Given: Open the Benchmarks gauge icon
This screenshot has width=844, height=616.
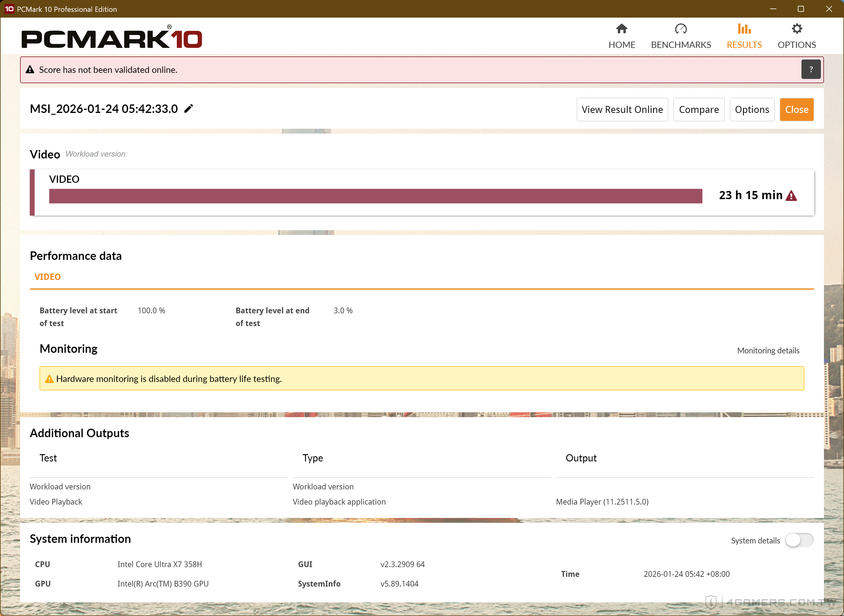Looking at the screenshot, I should pyautogui.click(x=681, y=29).
